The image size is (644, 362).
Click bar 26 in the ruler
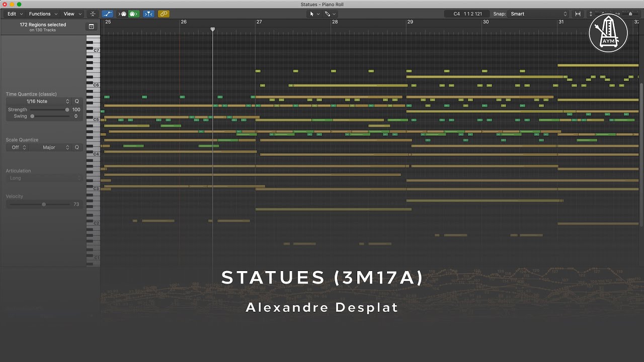tap(184, 22)
